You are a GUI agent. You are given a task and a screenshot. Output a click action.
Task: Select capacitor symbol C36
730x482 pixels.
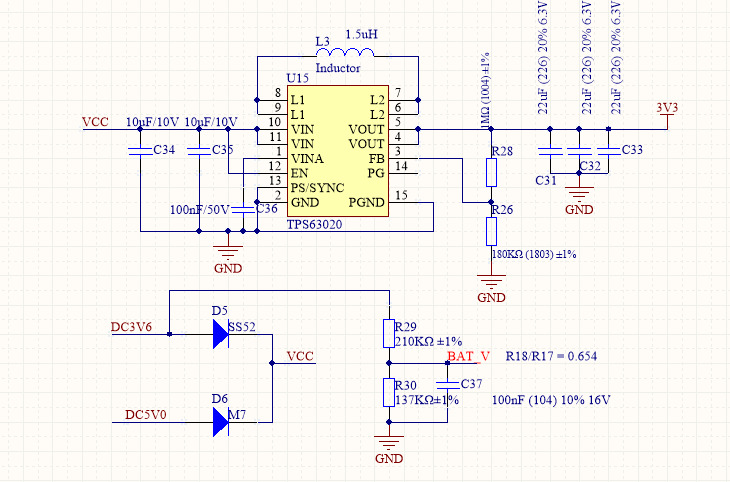pos(243,210)
